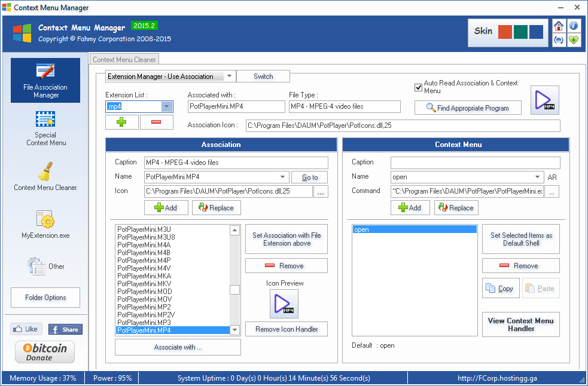The width and height of the screenshot is (588, 386).
Task: Click Associated with field
Action: coord(236,106)
